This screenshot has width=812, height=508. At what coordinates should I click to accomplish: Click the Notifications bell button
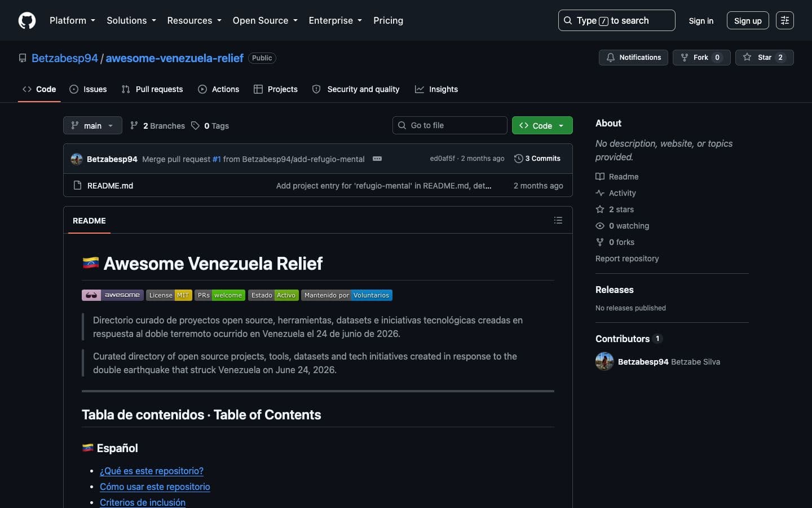pos(633,58)
